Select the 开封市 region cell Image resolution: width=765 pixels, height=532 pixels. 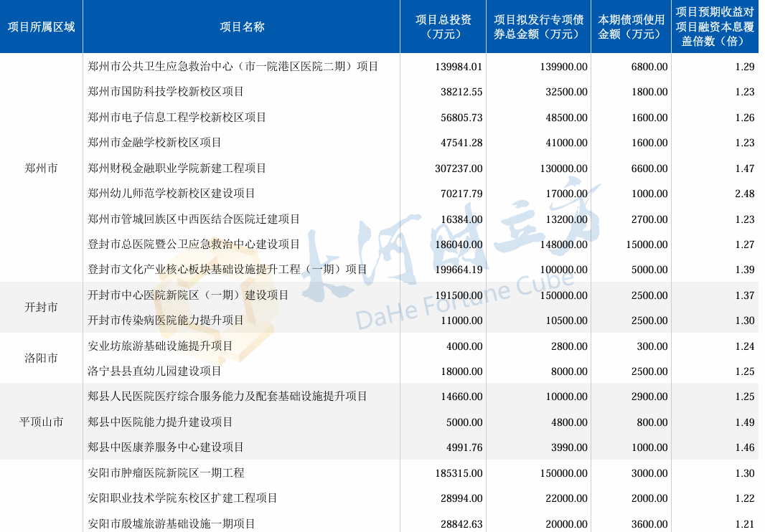41,307
